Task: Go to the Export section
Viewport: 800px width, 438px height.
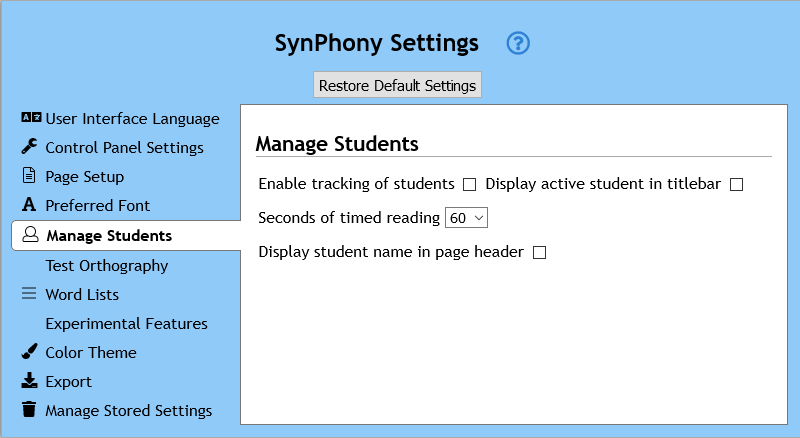Action: tap(68, 382)
